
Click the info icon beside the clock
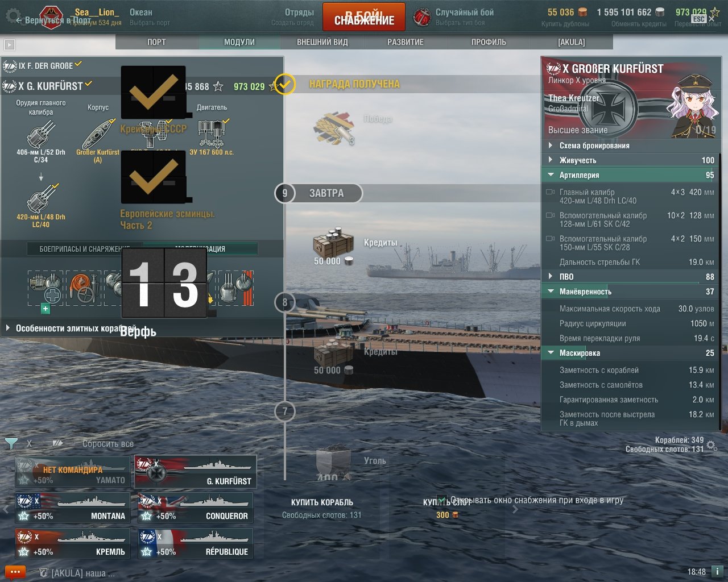pyautogui.click(x=717, y=571)
